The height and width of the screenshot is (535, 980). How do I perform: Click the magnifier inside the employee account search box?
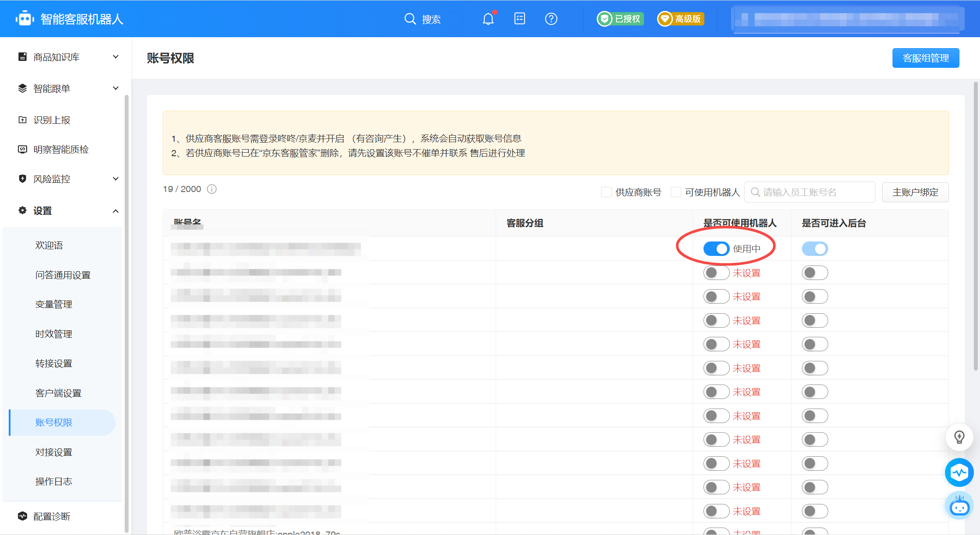tap(755, 192)
